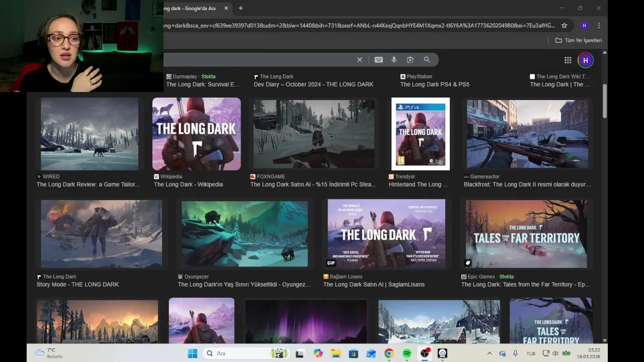Switch TUR keyboard language indicator
The image size is (644, 362).
531,353
